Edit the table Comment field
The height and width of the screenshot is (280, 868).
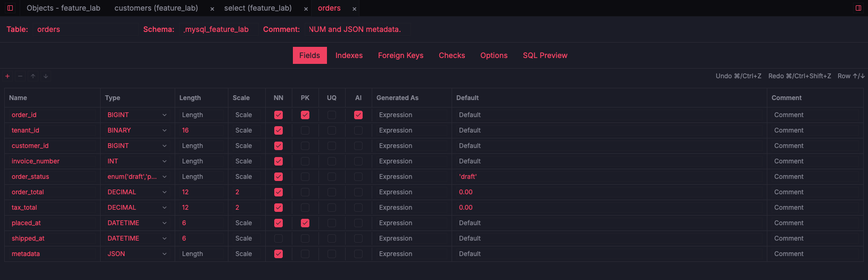coord(357,29)
